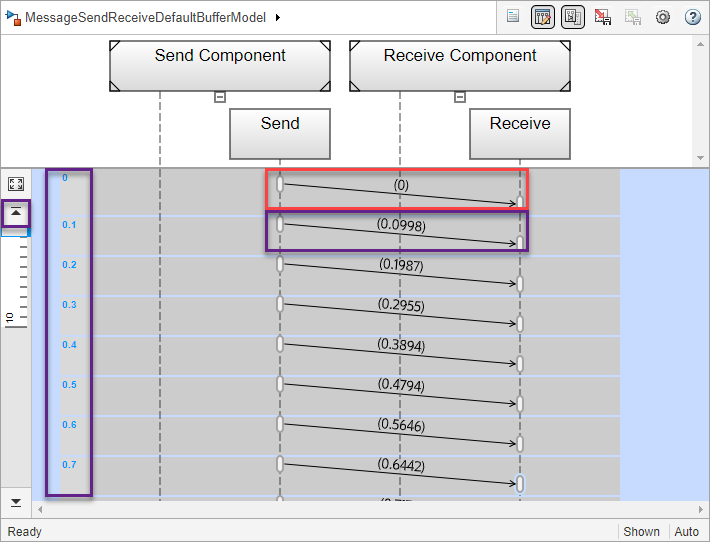Click the model icon beside MessageSendReceiveDefaultBufferModel
710x542 pixels.
pos(13,18)
